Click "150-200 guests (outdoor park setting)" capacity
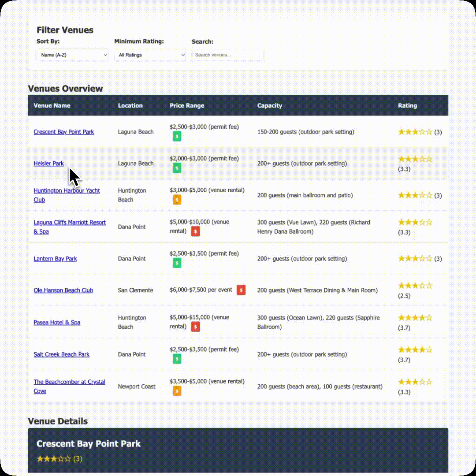The height and width of the screenshot is (476, 476). click(x=306, y=132)
